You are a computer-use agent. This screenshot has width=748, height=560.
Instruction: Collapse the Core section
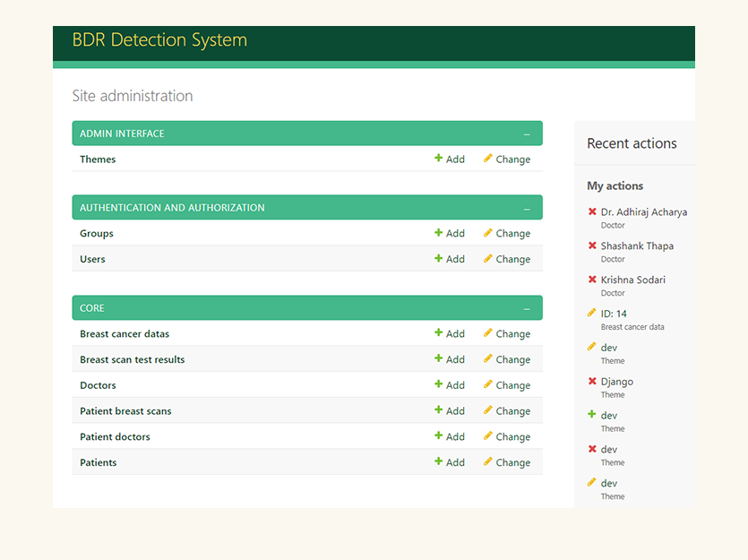pos(527,308)
